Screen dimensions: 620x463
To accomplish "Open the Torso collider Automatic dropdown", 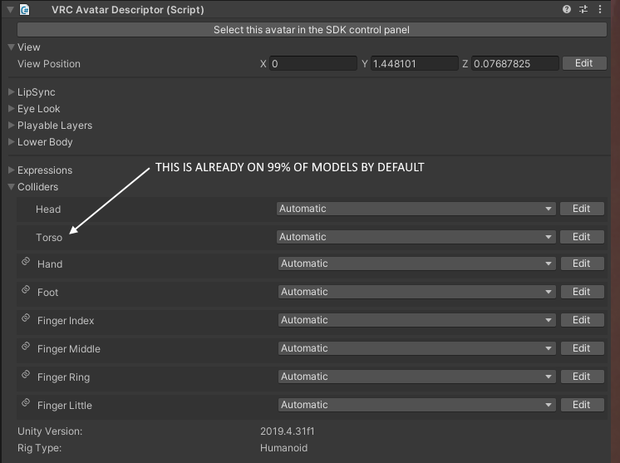I will tap(416, 237).
